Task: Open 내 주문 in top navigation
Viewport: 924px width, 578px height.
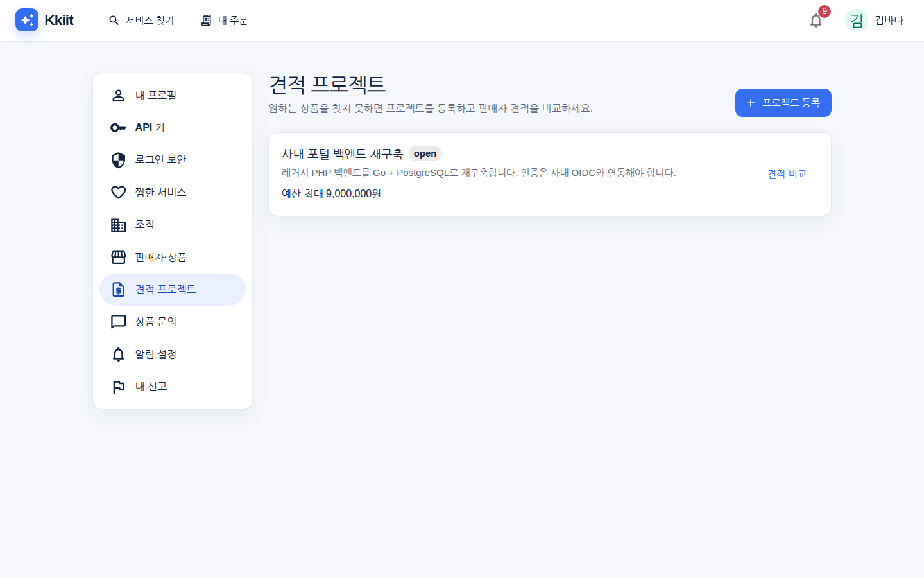Action: click(x=224, y=21)
